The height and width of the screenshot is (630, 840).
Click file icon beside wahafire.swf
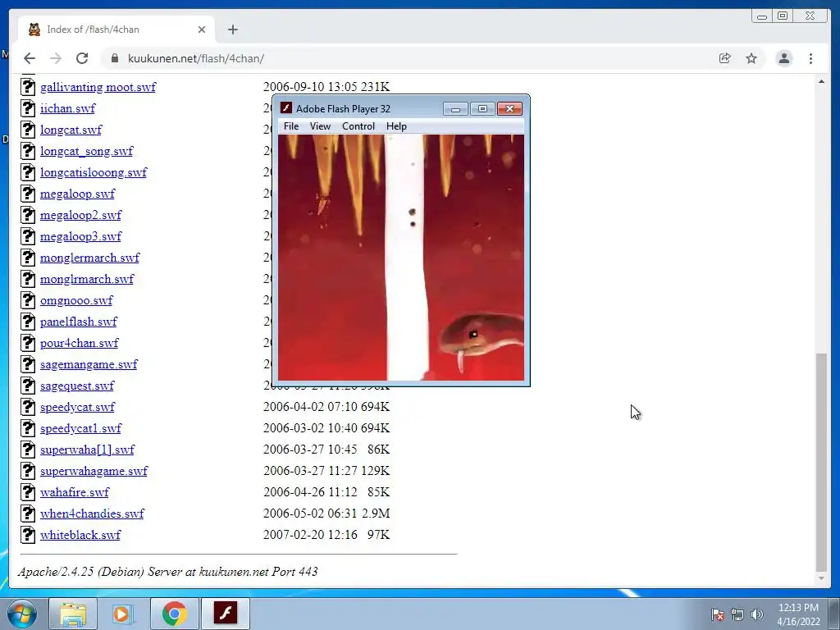[x=28, y=492]
